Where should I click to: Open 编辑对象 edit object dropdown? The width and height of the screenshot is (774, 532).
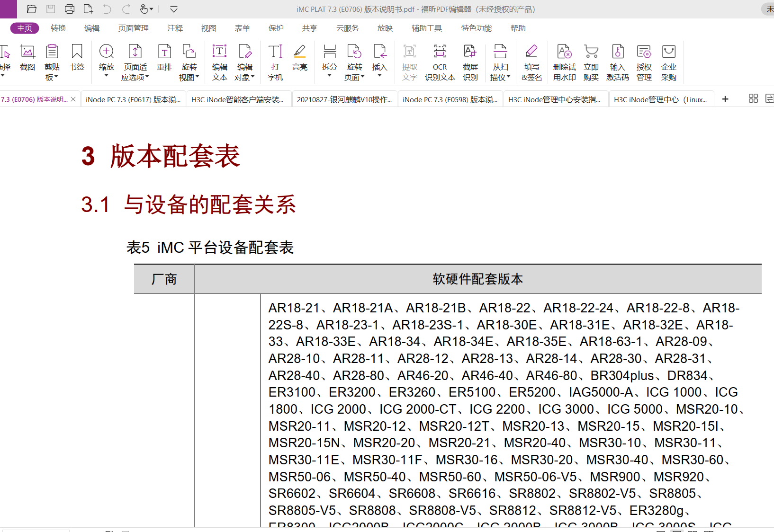tap(245, 62)
